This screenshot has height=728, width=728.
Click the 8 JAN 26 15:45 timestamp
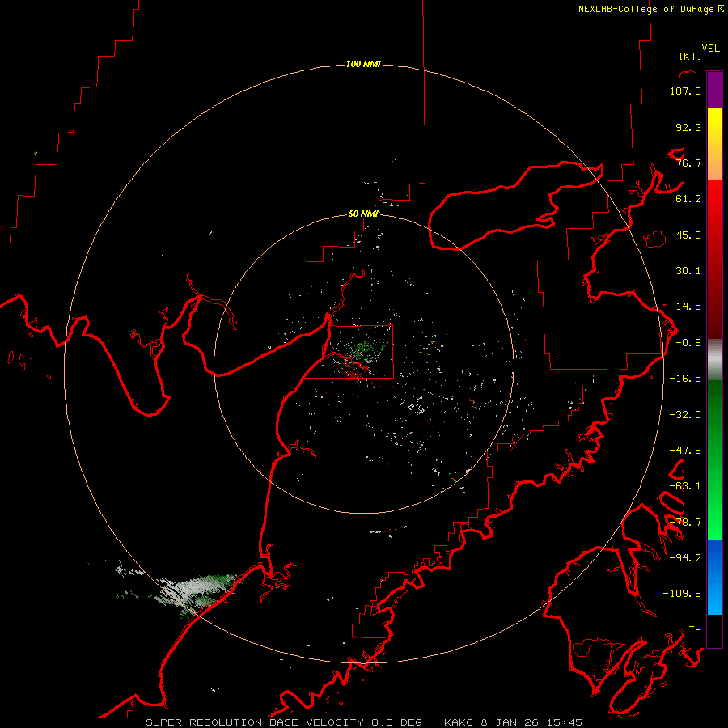(531, 722)
